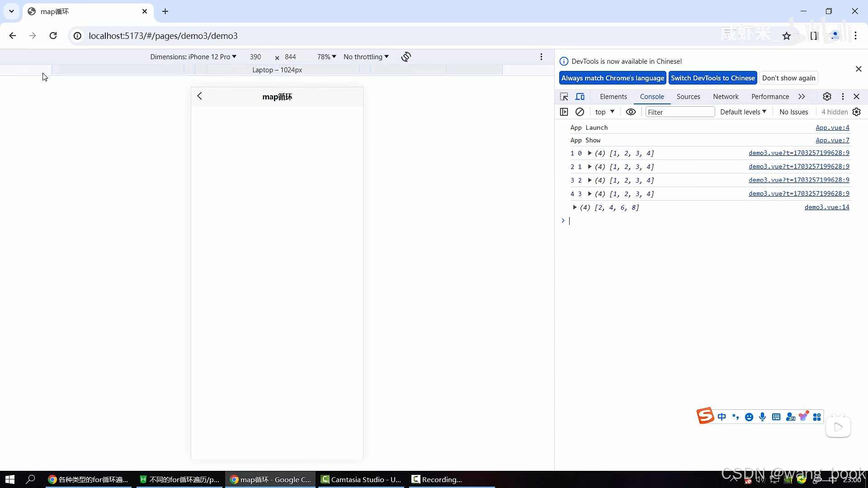
Task: View site information icon in address bar
Action: coord(78,36)
